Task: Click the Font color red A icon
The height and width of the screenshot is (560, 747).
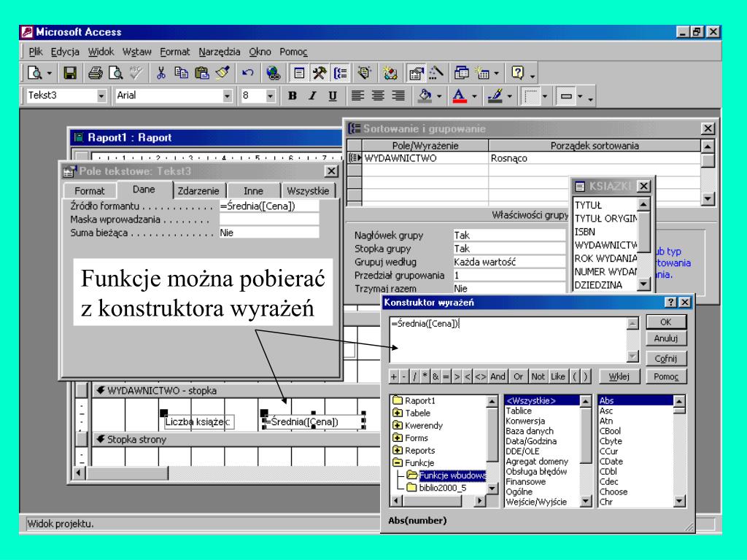Action: (460, 96)
